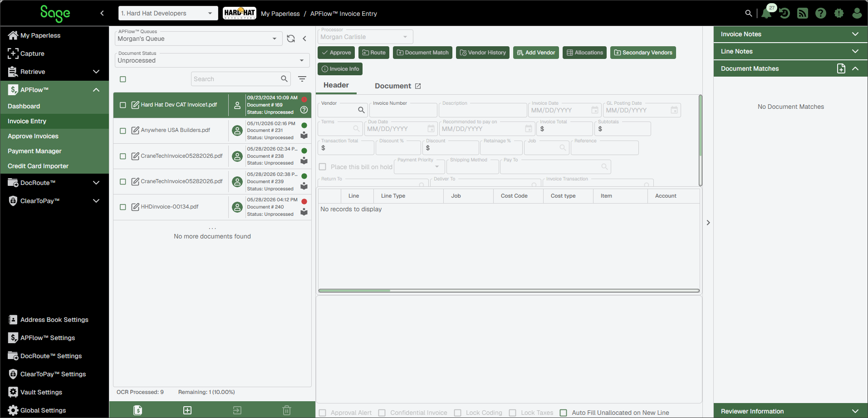868x418 pixels.
Task: Collapse the right panel with the chevron handle
Action: click(708, 223)
